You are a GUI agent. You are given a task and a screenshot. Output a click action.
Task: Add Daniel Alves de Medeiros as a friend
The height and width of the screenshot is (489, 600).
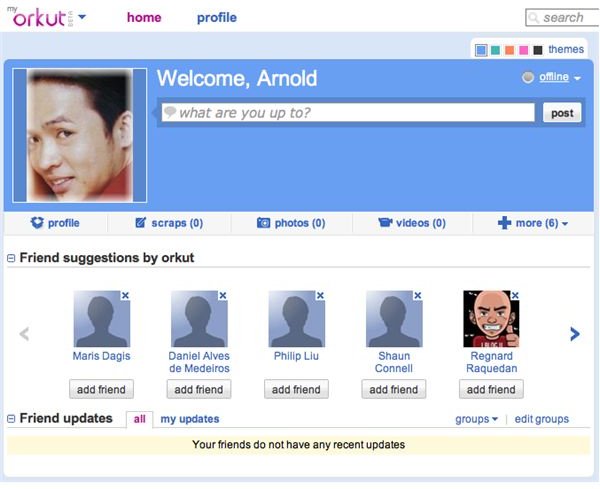[x=199, y=389]
